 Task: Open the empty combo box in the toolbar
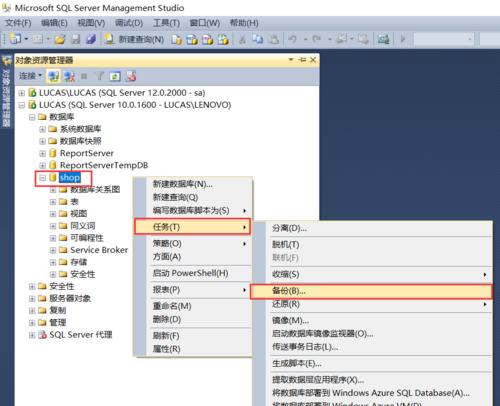point(443,39)
